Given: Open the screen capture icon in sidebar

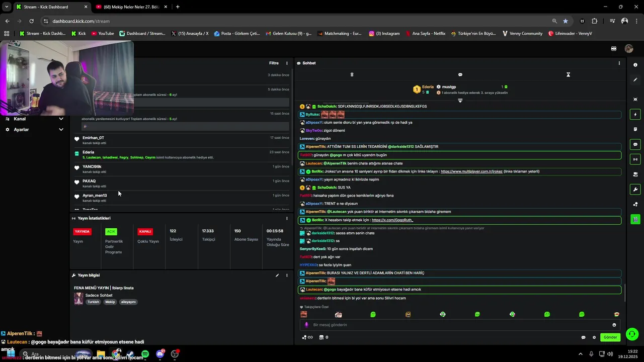Looking at the screenshot, I should pyautogui.click(x=635, y=100).
